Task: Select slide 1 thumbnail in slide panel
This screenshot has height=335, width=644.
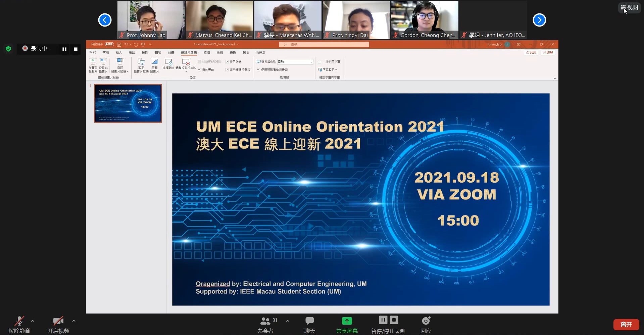Action: coord(128,103)
